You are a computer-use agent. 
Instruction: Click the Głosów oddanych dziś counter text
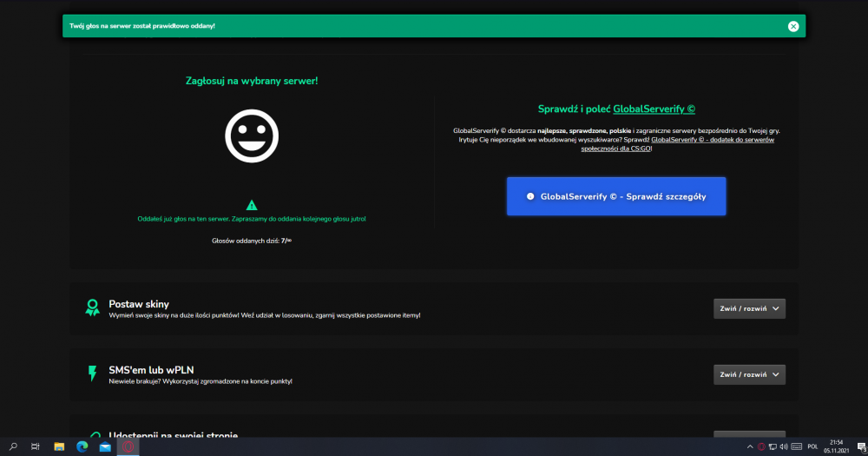tap(252, 241)
